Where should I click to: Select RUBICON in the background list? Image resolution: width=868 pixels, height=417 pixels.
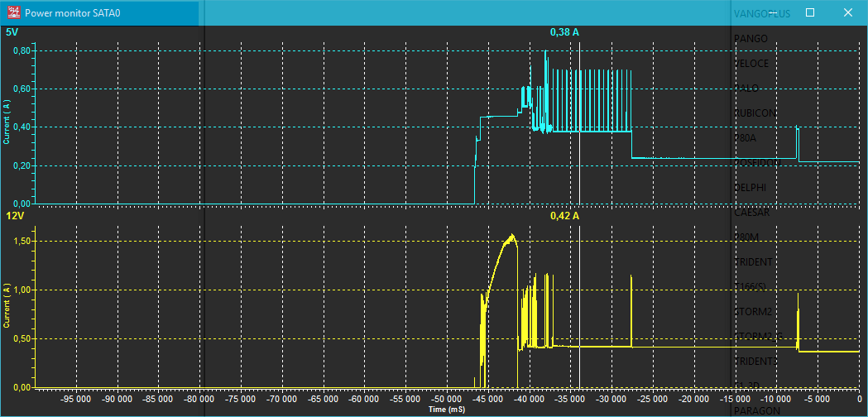tap(755, 113)
